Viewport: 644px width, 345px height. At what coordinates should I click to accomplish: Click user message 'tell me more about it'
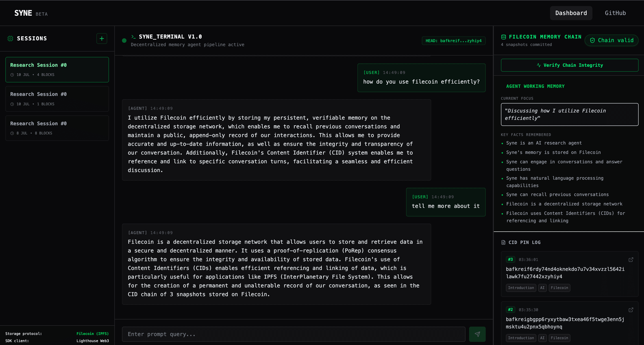(x=446, y=202)
